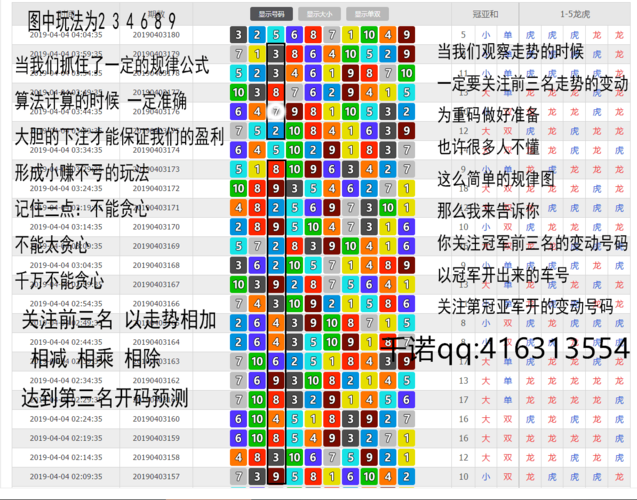Image resolution: width=637 pixels, height=500 pixels.
Task: Click ball 2 in row 20190403164
Action: pyautogui.click(x=238, y=342)
